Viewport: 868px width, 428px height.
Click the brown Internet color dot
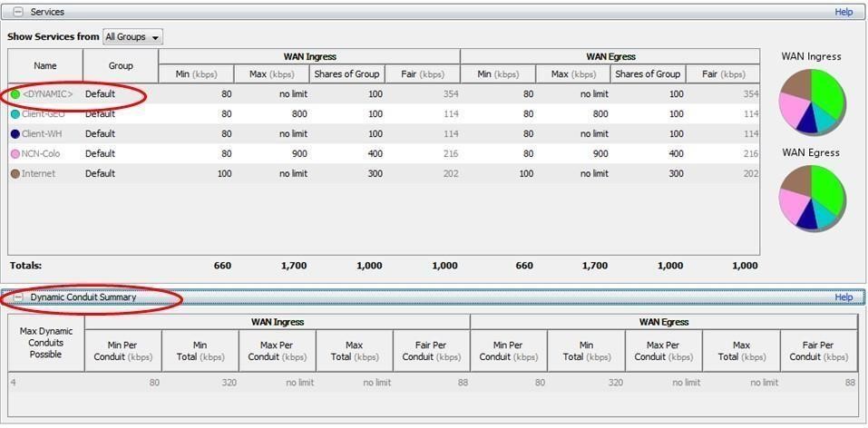pyautogui.click(x=15, y=174)
